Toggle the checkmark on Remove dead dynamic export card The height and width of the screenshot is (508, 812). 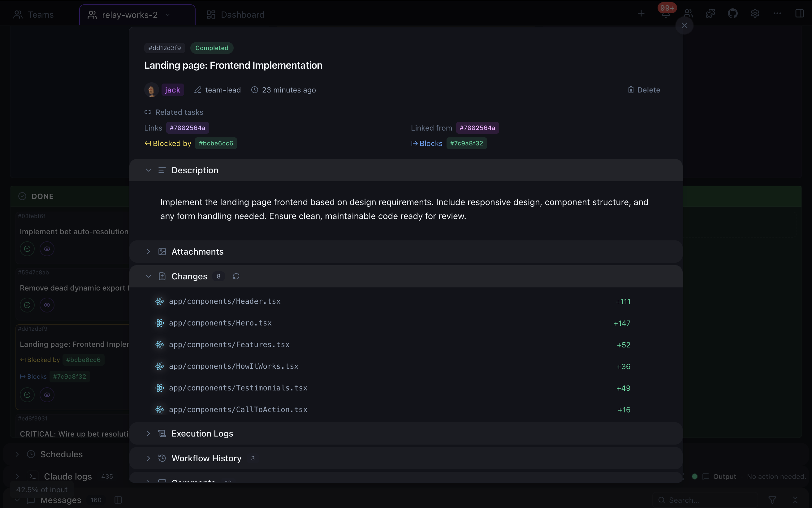(x=27, y=305)
